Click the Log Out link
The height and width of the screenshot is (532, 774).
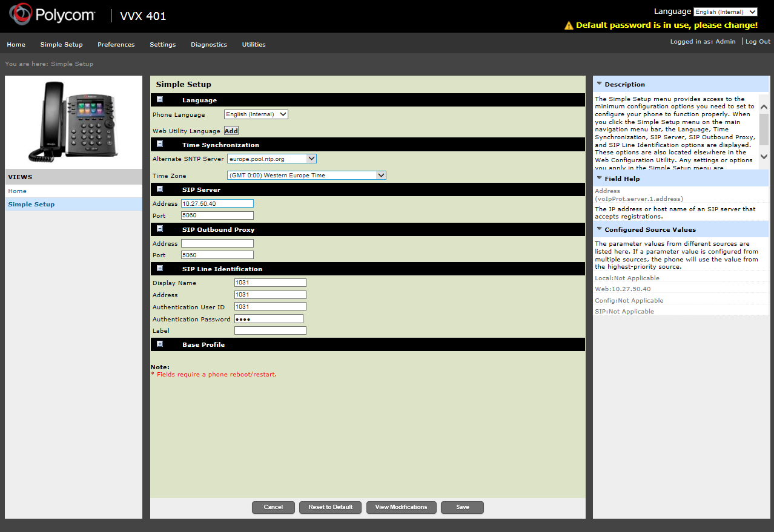(758, 42)
